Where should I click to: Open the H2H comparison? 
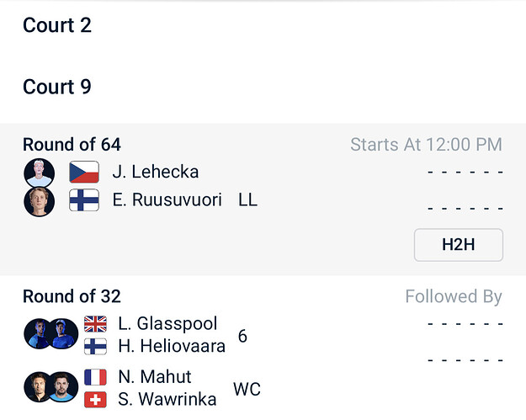458,245
